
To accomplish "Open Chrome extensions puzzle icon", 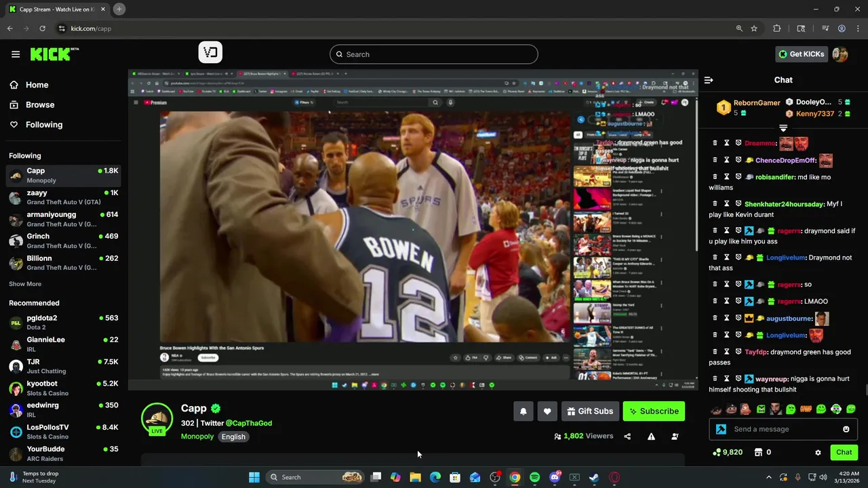I will [777, 28].
